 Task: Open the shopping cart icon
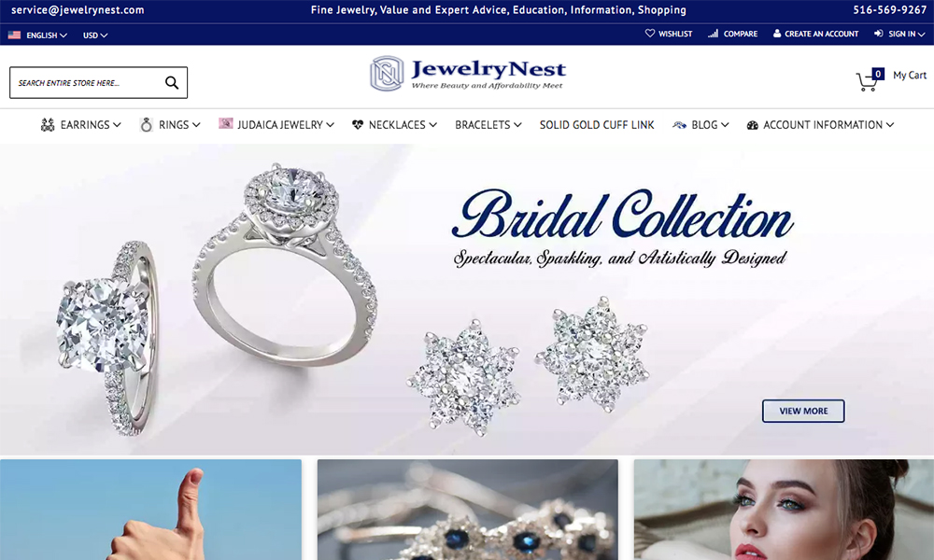point(867,81)
